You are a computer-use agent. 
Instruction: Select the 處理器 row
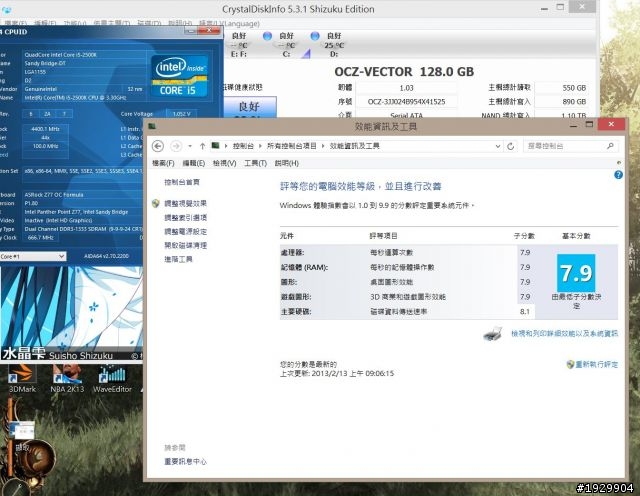click(x=405, y=253)
